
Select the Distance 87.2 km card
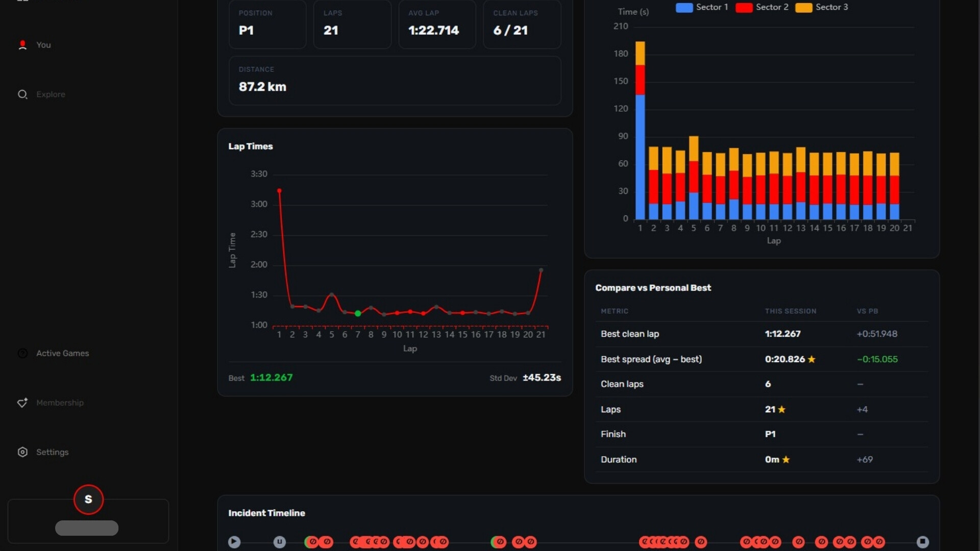click(395, 81)
